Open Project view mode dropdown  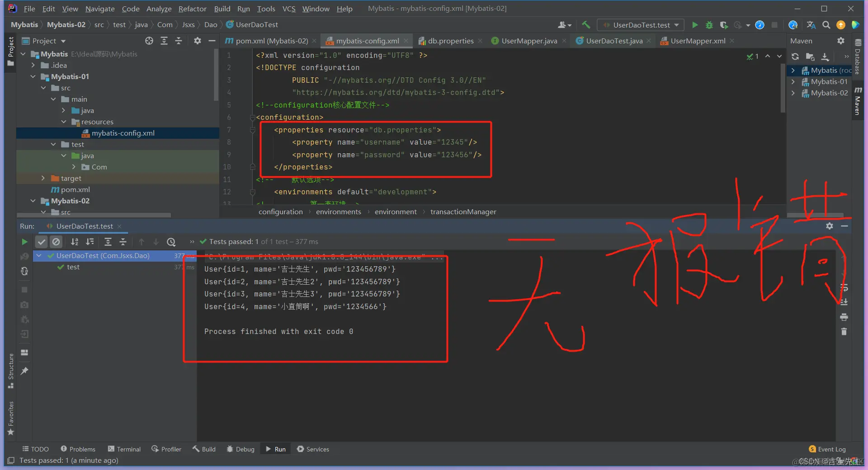[63, 41]
